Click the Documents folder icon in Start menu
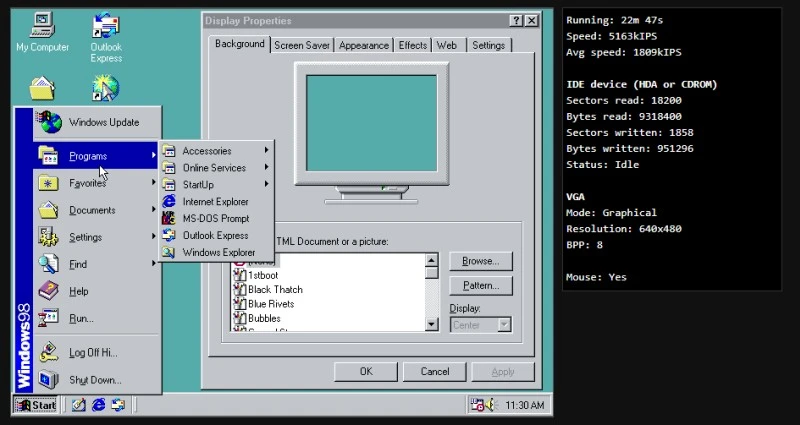Image resolution: width=800 pixels, height=425 pixels. 48,210
